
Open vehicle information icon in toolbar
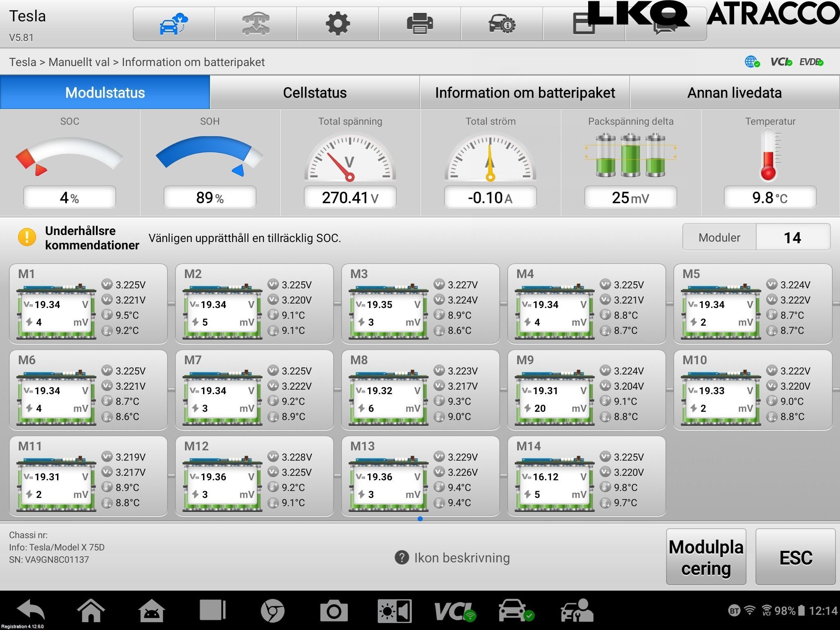coord(502,24)
